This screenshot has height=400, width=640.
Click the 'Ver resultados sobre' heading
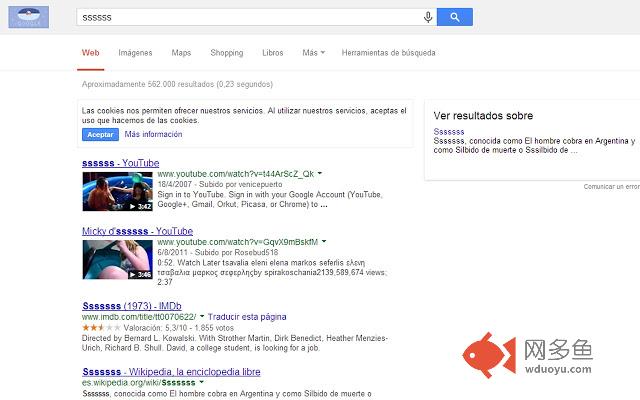[483, 116]
